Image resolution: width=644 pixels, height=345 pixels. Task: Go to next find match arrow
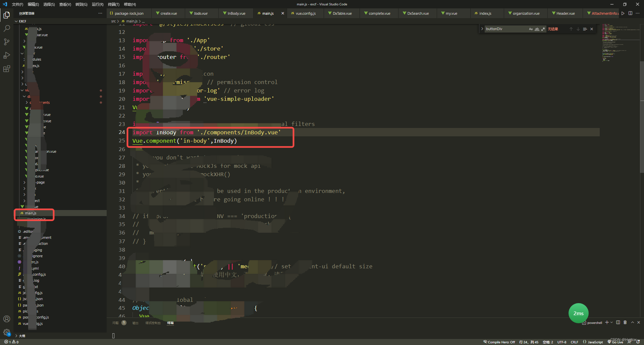pyautogui.click(x=578, y=29)
